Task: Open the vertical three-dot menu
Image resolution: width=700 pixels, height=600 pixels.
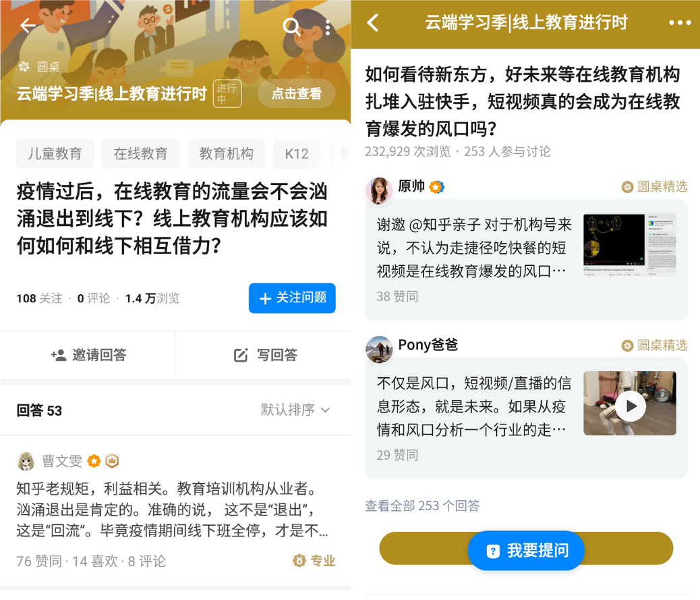Action: [328, 27]
